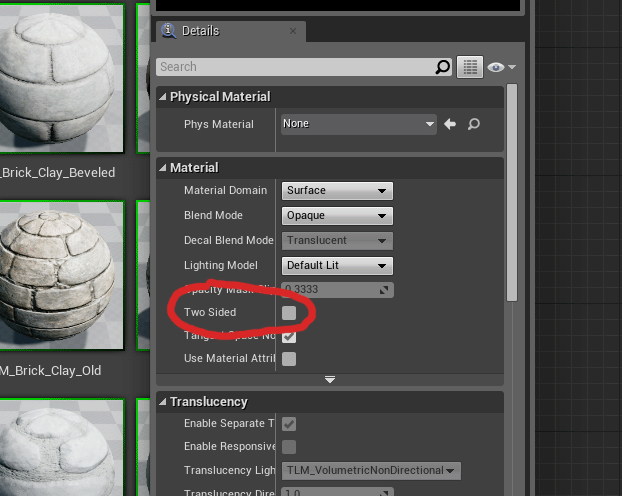Click the Two Sided property label
The image size is (622, 496).
point(210,312)
